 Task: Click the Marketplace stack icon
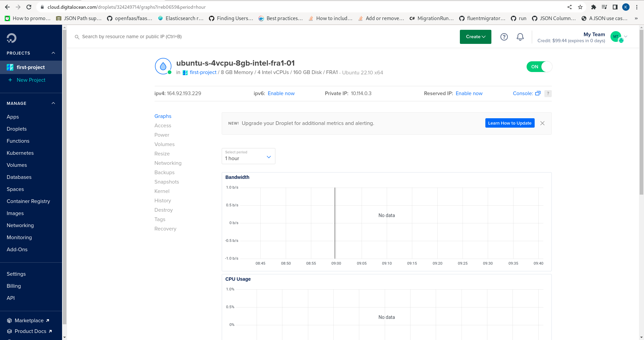9,321
